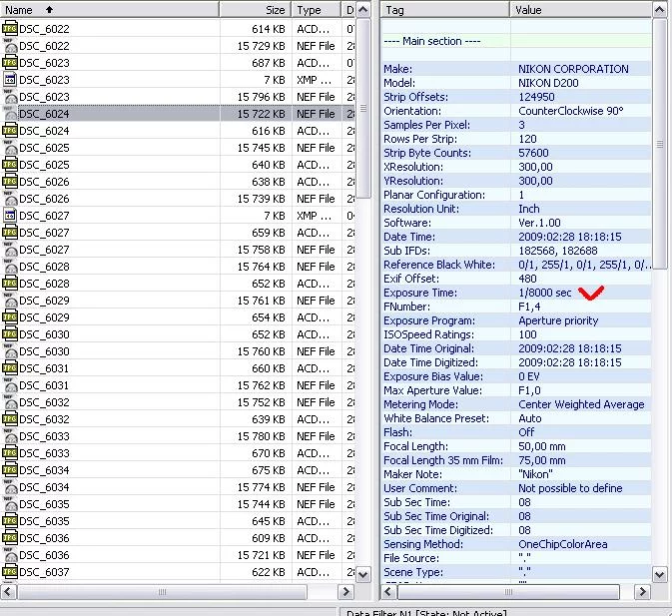
Task: Click the XMP icon of DSC_6023 7 KB
Action: point(10,80)
